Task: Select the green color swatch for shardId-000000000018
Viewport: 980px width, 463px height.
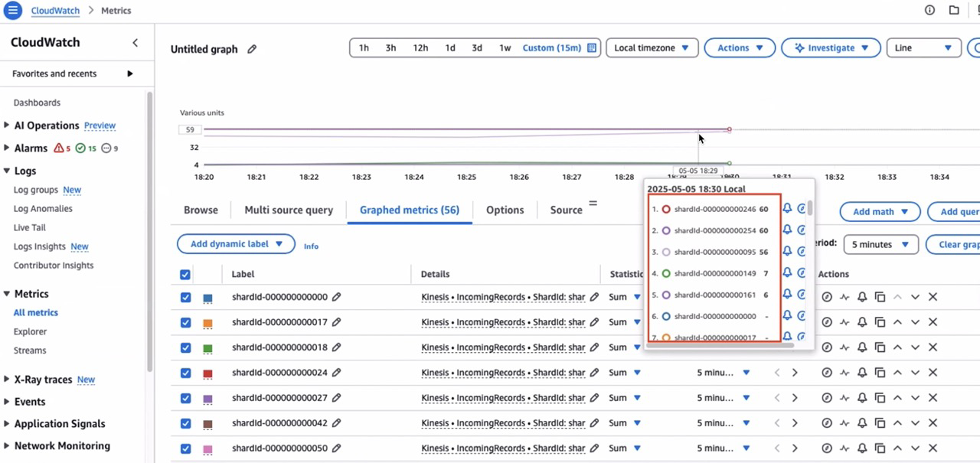Action: point(207,347)
